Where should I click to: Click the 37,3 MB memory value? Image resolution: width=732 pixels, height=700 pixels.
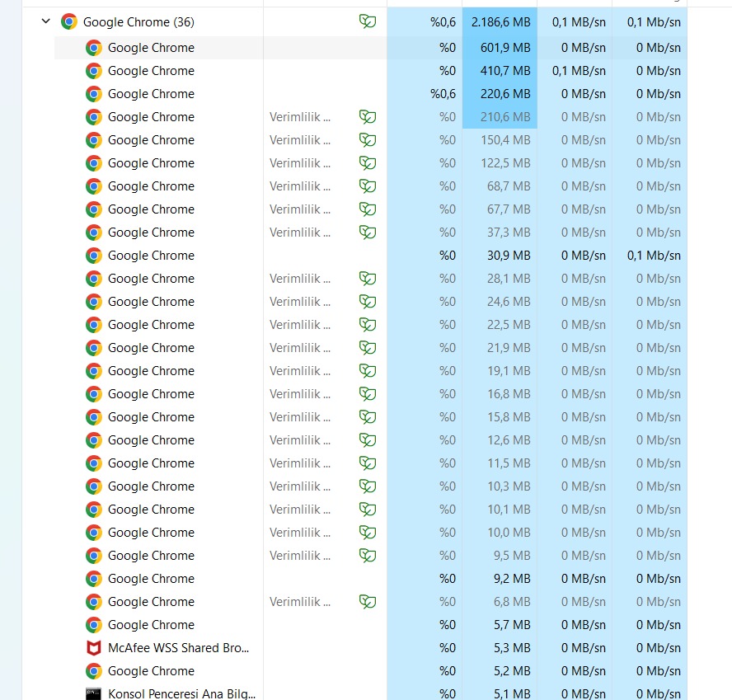click(509, 233)
